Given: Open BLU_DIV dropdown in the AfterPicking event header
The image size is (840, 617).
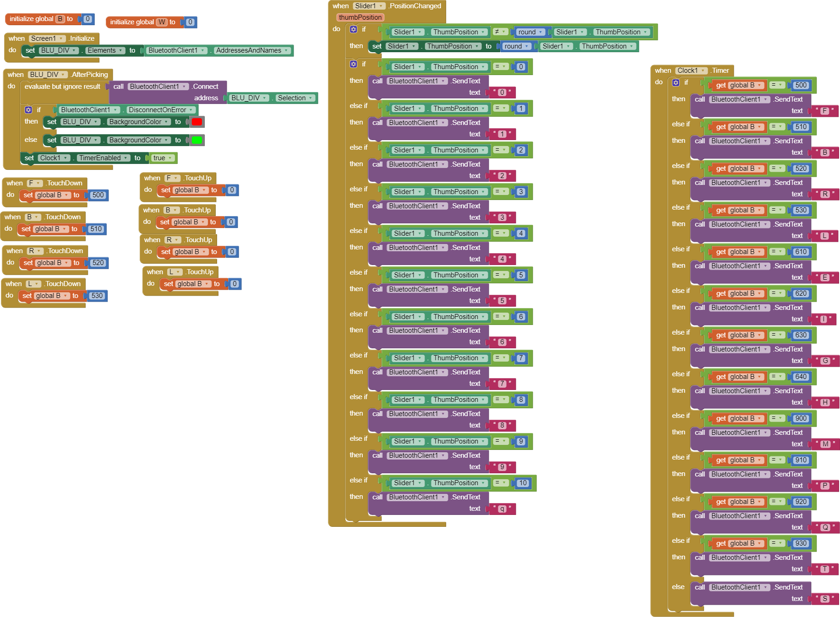Looking at the screenshot, I should point(48,75).
